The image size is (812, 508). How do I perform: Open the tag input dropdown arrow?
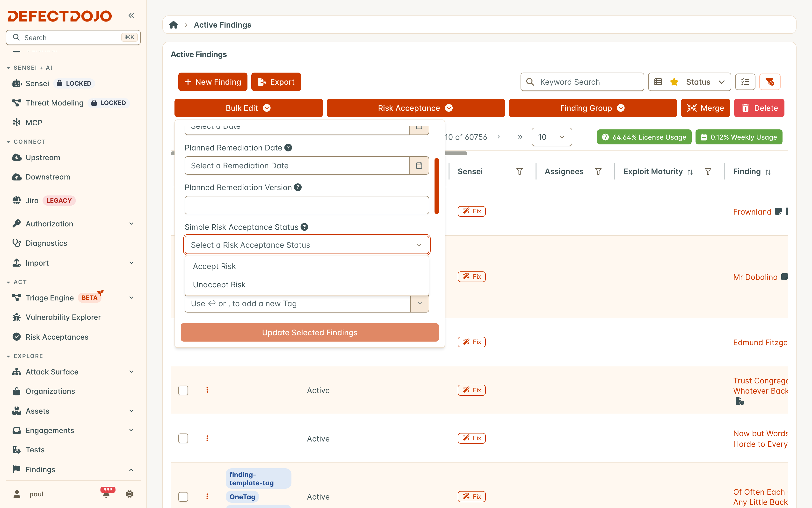pyautogui.click(x=420, y=303)
